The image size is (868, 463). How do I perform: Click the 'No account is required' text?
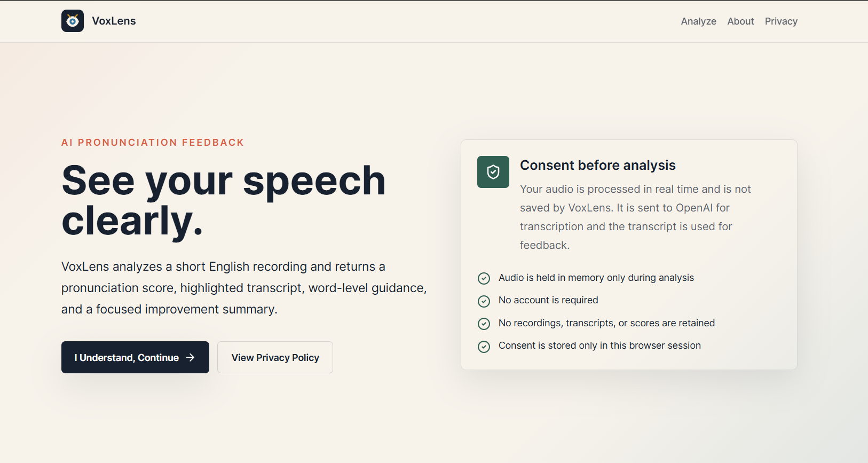(548, 300)
